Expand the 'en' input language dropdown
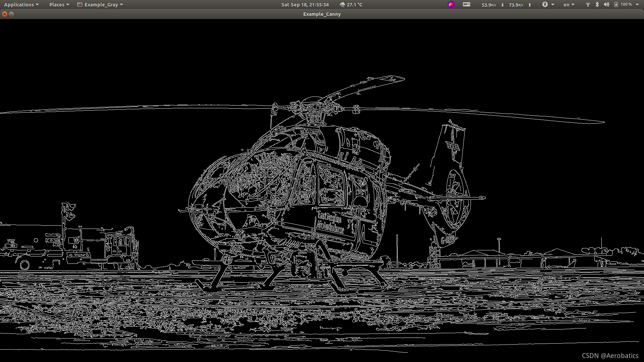The image size is (644, 362). [569, 5]
